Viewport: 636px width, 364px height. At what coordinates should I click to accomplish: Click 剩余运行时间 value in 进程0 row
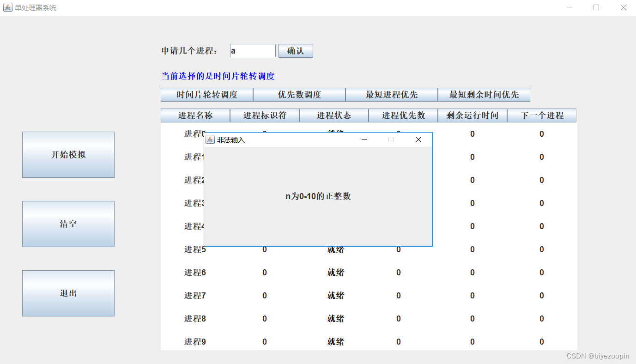[472, 134]
